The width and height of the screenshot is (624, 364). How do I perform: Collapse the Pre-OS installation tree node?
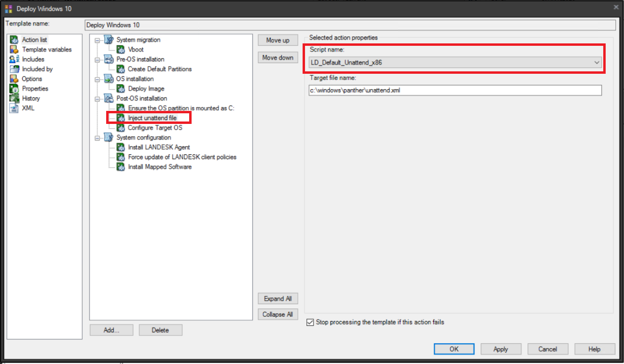[x=97, y=60]
